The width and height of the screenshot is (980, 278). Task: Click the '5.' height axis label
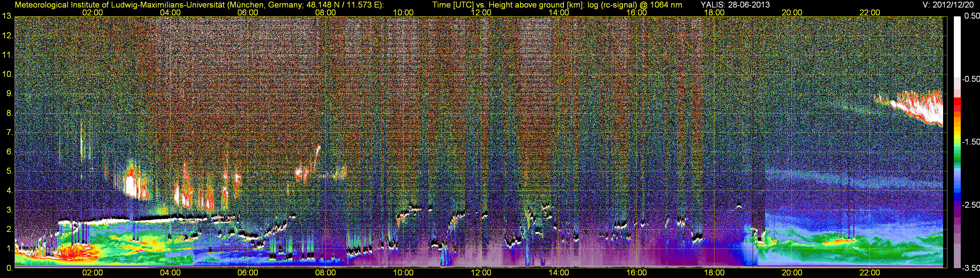click(x=10, y=171)
